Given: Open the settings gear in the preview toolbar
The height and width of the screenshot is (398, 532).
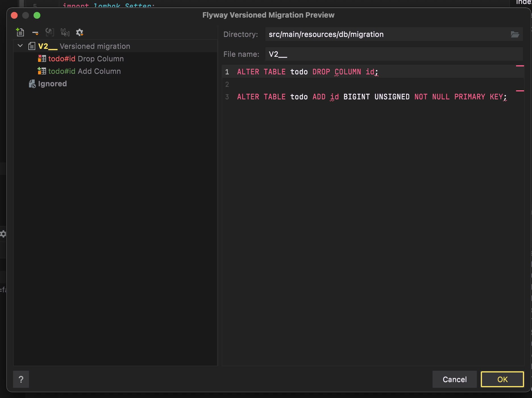Looking at the screenshot, I should [x=80, y=32].
